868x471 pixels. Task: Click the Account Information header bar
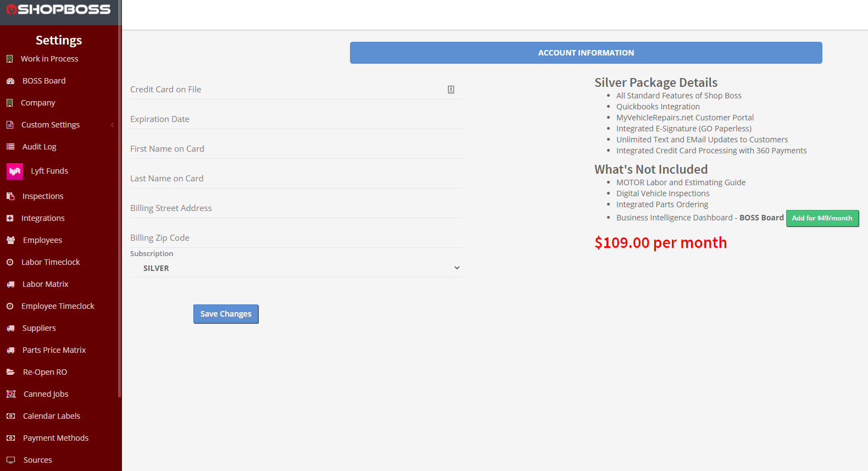pyautogui.click(x=586, y=53)
